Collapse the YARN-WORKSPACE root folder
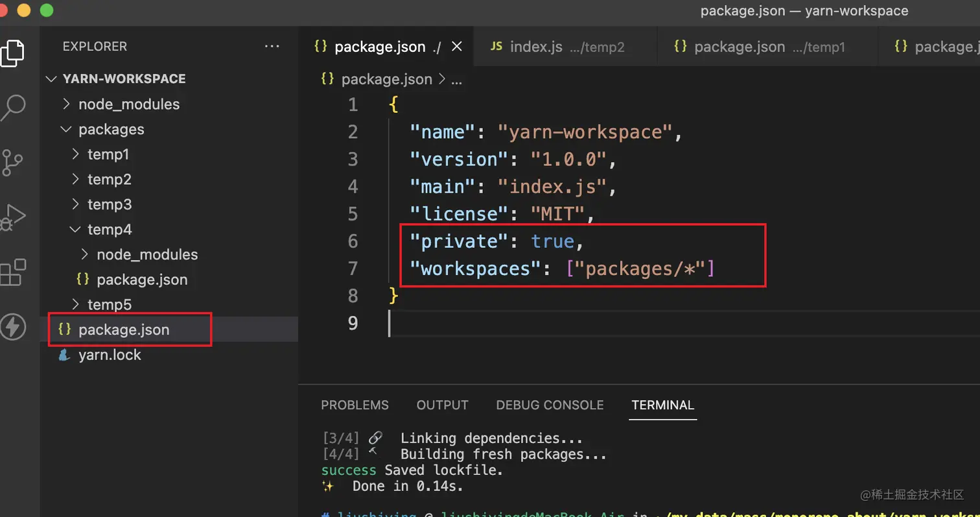Viewport: 980px width, 517px height. click(x=52, y=79)
